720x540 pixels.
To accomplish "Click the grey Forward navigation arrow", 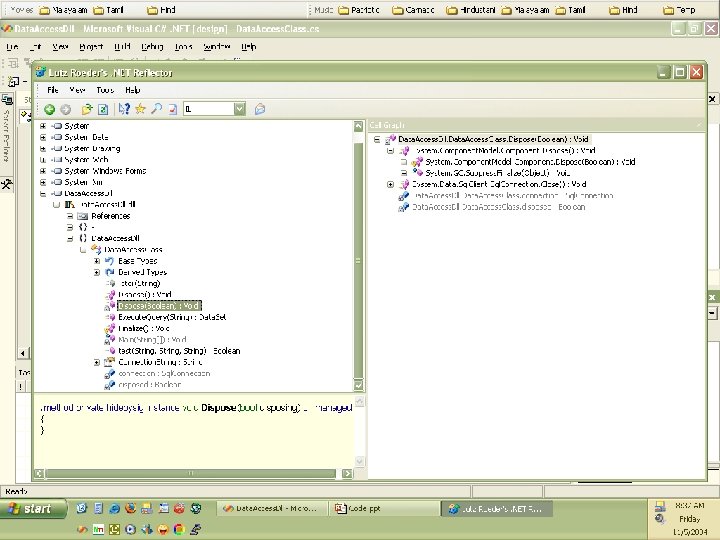I will click(65, 108).
